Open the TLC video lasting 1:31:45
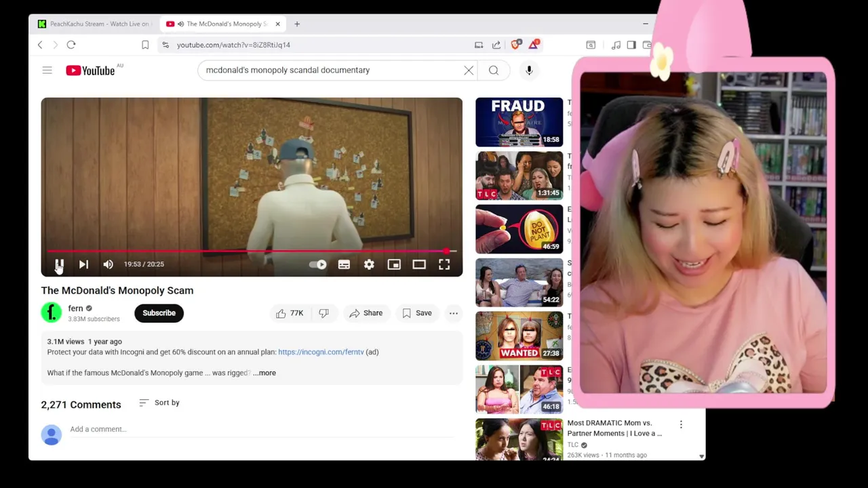The width and height of the screenshot is (868, 488). (x=519, y=176)
